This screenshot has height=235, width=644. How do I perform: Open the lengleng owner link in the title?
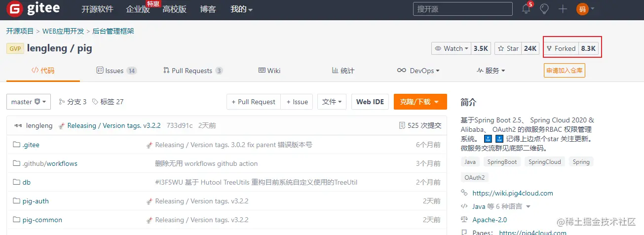(46, 48)
